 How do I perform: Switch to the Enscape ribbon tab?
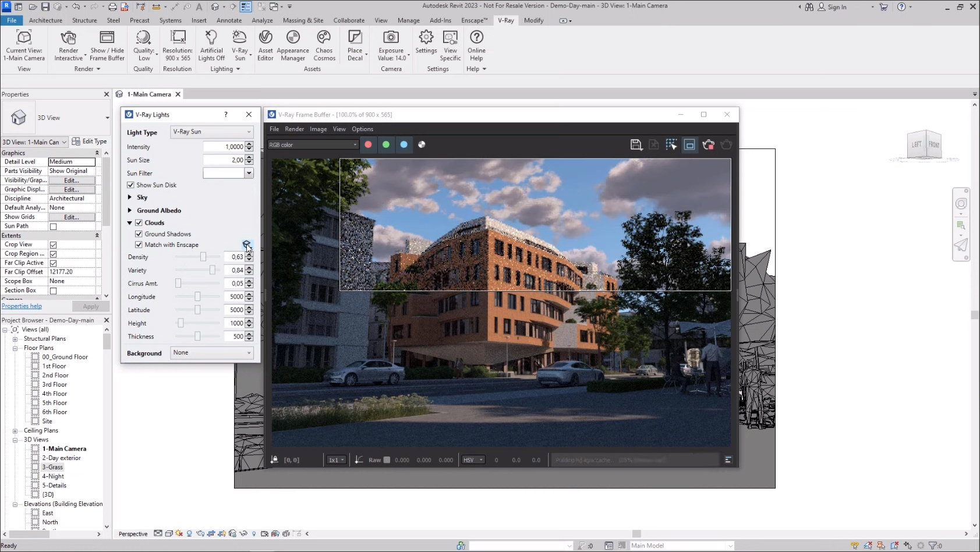474,20
